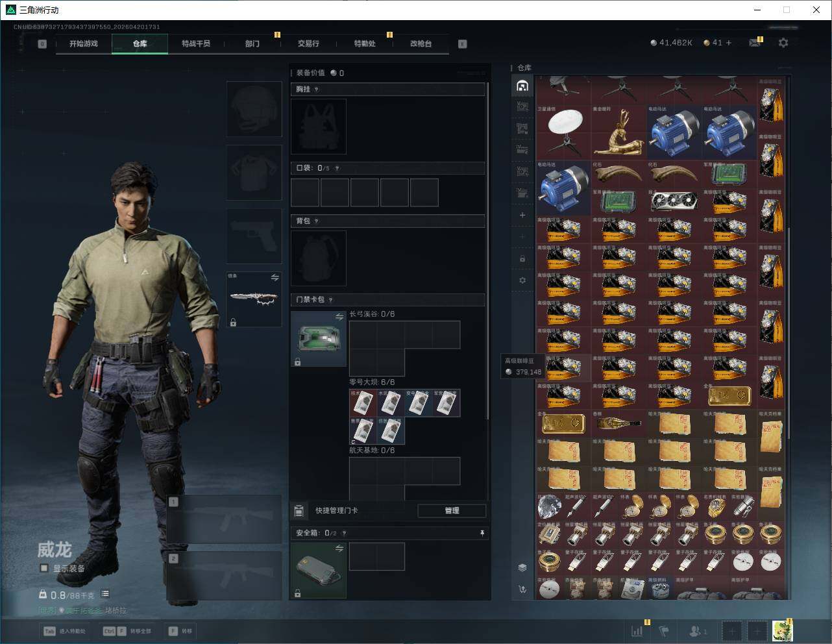This screenshot has height=644, width=832.
Task: Select the diamond item in stash
Action: [550, 507]
